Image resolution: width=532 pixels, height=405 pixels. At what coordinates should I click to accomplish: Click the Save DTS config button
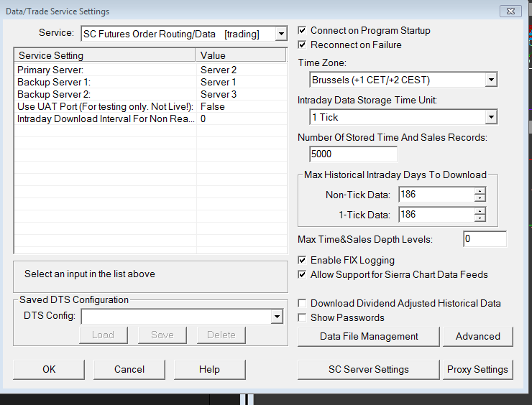pyautogui.click(x=162, y=335)
